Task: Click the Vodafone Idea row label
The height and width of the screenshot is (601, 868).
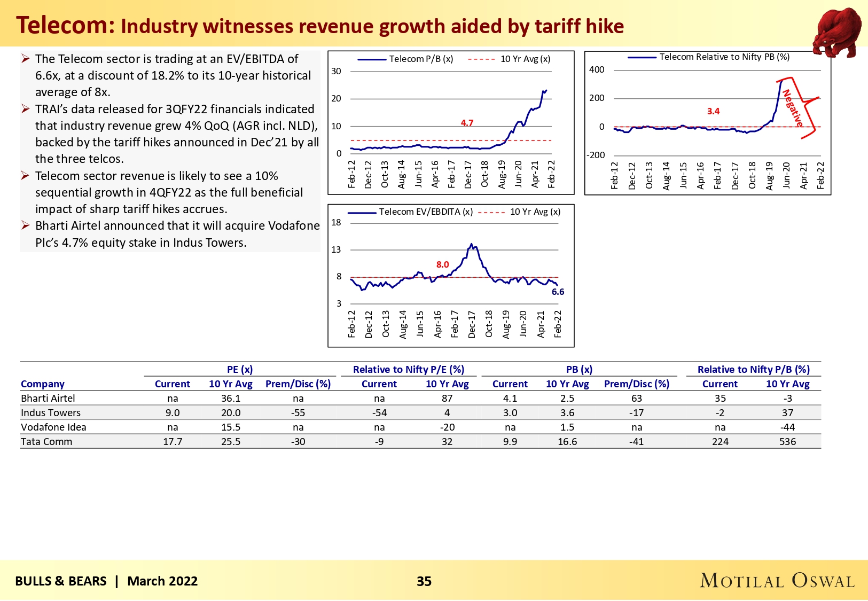Action: (53, 427)
